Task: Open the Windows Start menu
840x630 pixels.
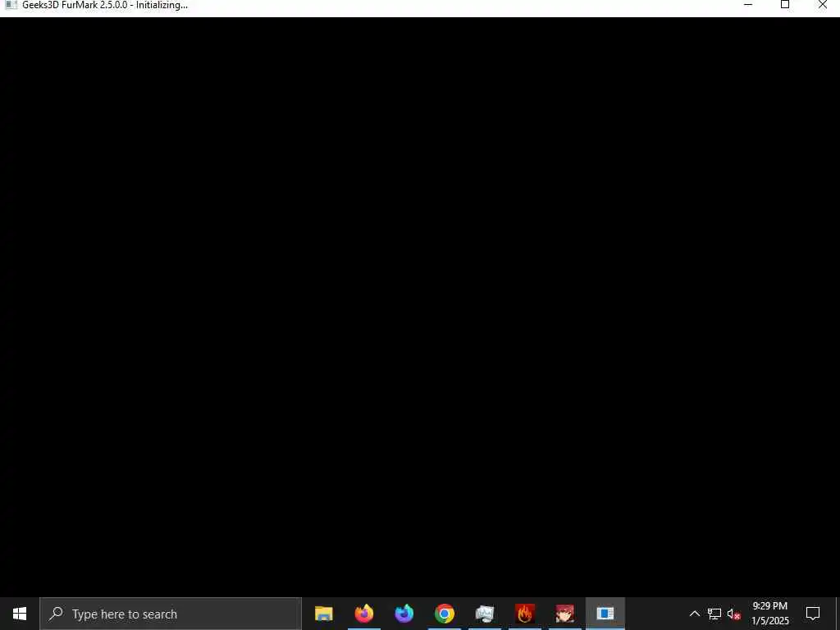Action: point(20,614)
